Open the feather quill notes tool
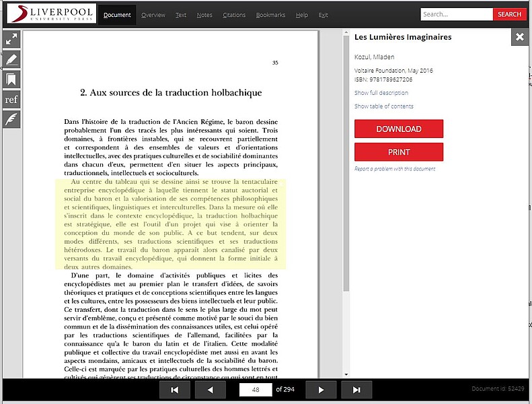The width and height of the screenshot is (532, 404). click(11, 119)
